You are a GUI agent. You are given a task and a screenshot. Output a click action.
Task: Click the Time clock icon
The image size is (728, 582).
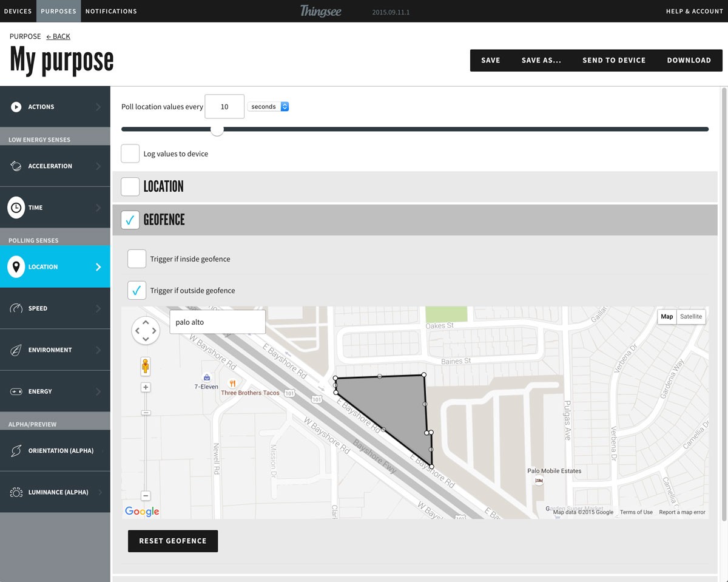(16, 208)
